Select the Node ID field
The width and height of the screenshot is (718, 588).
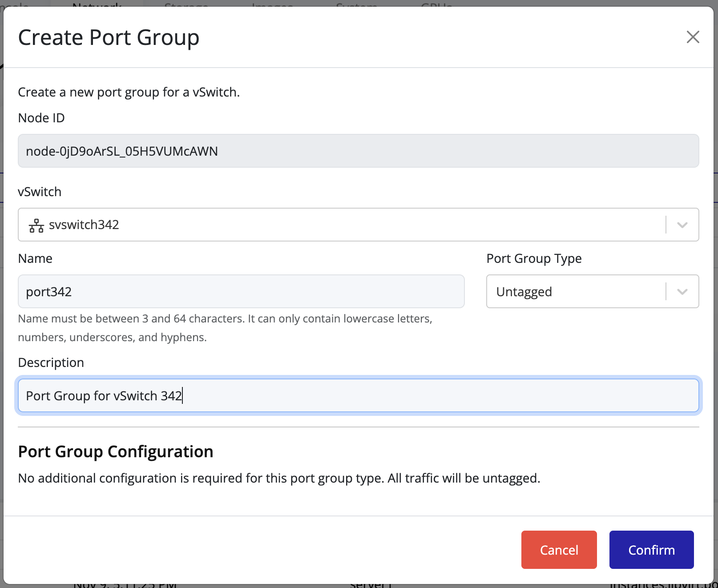[356, 151]
